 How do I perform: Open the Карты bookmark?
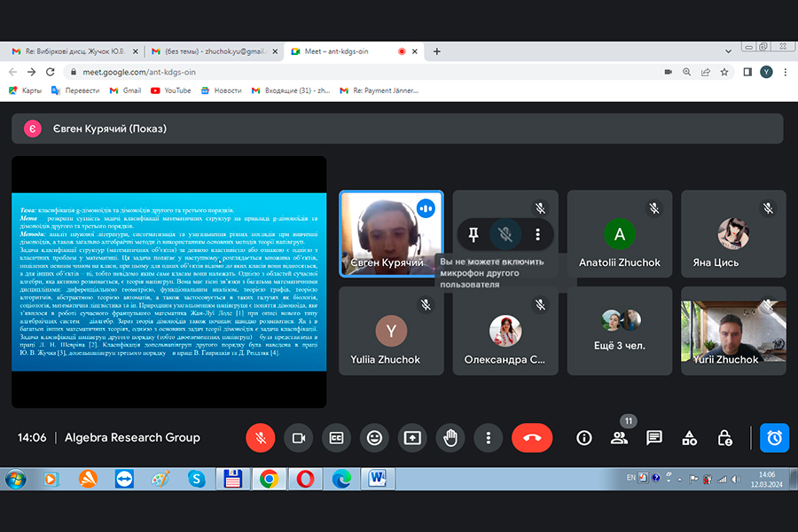pos(26,90)
